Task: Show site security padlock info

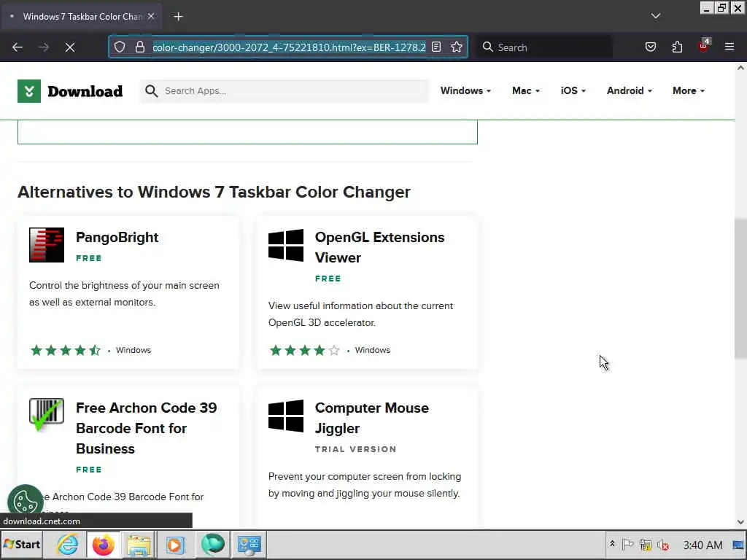Action: pos(139,47)
